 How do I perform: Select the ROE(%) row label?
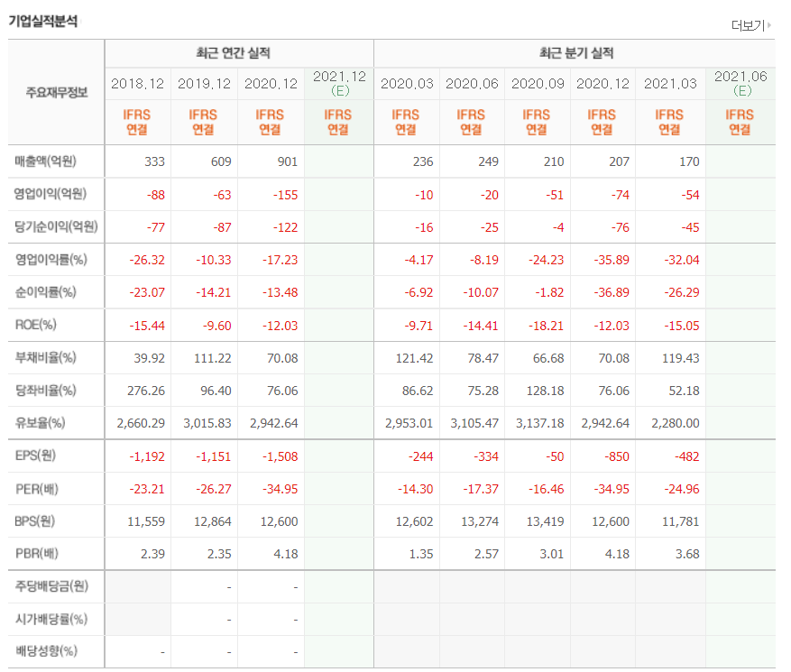pyautogui.click(x=36, y=325)
